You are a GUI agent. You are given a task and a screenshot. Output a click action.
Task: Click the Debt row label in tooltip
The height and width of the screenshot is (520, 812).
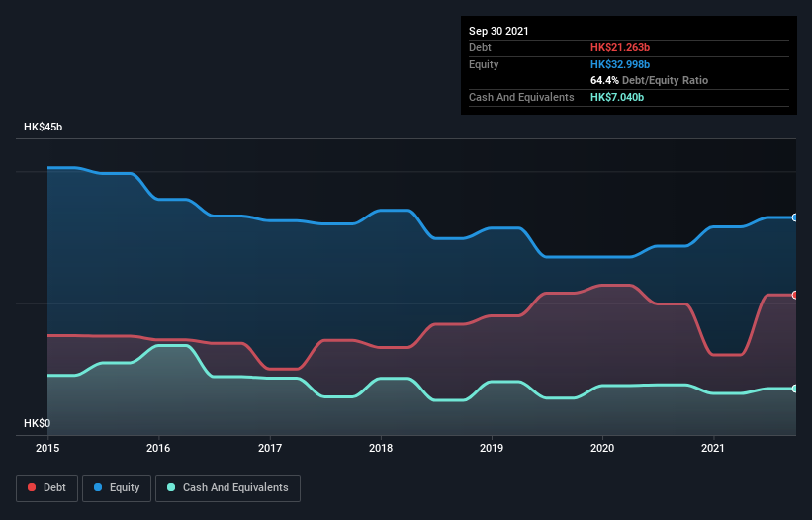(480, 47)
